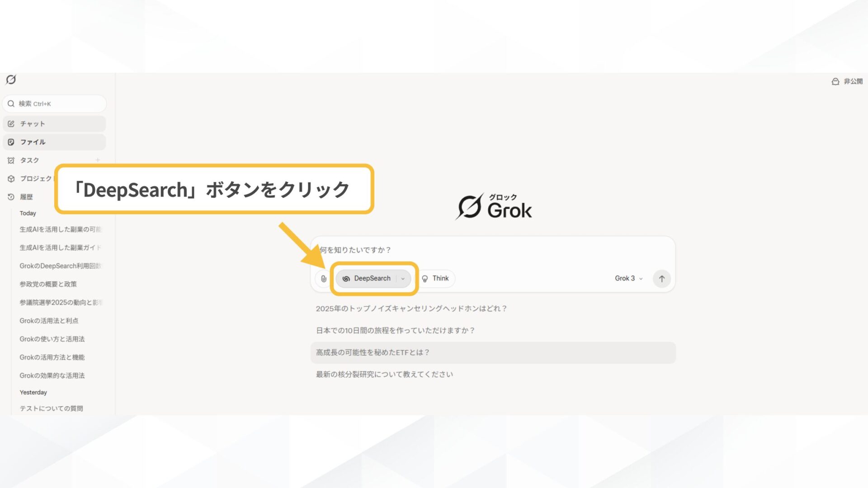
Task: Select the Grokの活用法と利点 conversation
Action: (x=49, y=320)
